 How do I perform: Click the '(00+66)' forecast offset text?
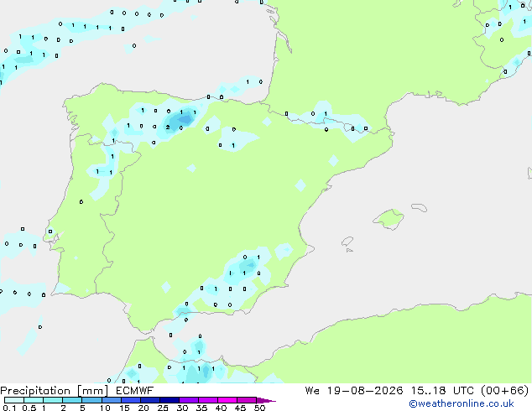point(505,390)
